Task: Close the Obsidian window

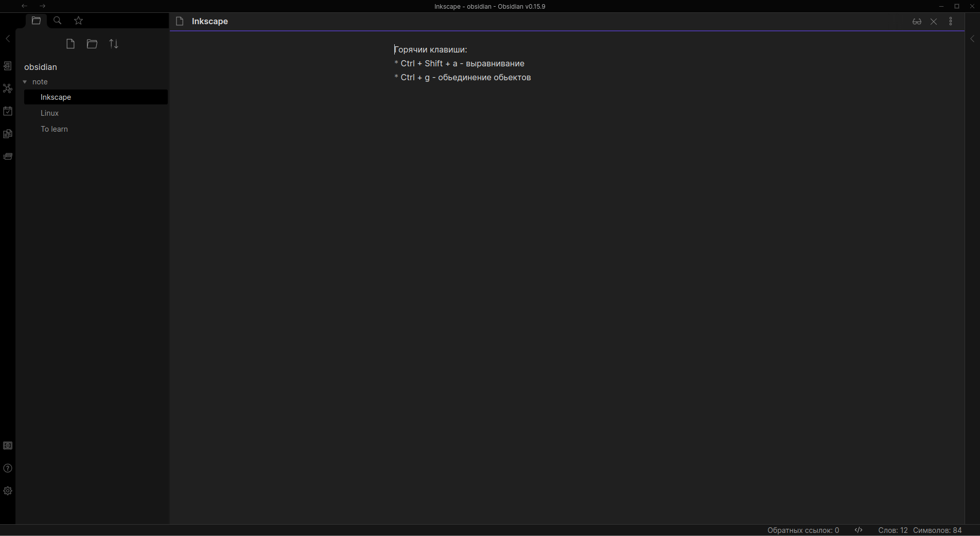Action: (x=972, y=6)
